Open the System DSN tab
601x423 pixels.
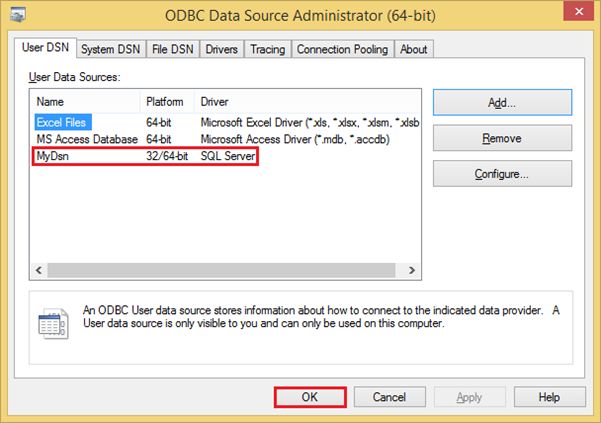tap(110, 49)
